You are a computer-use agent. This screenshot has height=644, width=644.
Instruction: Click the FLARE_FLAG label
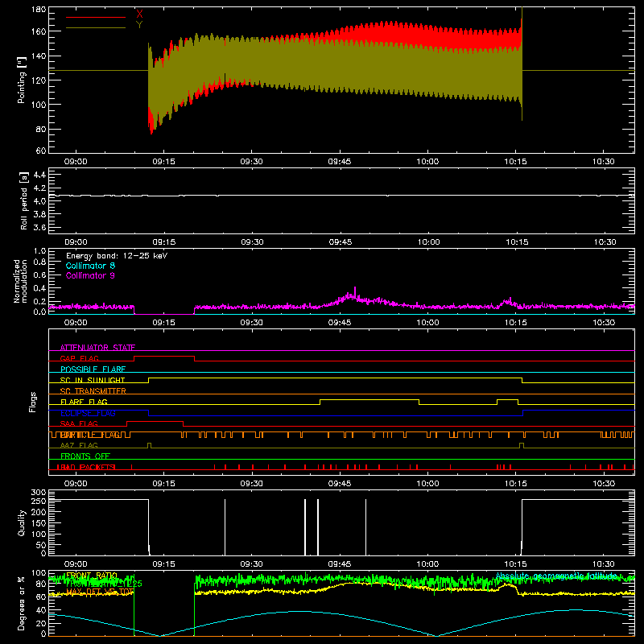[84, 402]
